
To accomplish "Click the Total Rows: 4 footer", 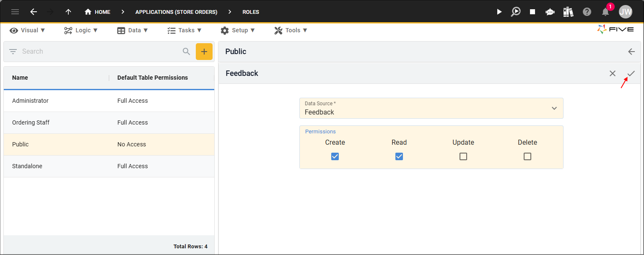I will 190,247.
